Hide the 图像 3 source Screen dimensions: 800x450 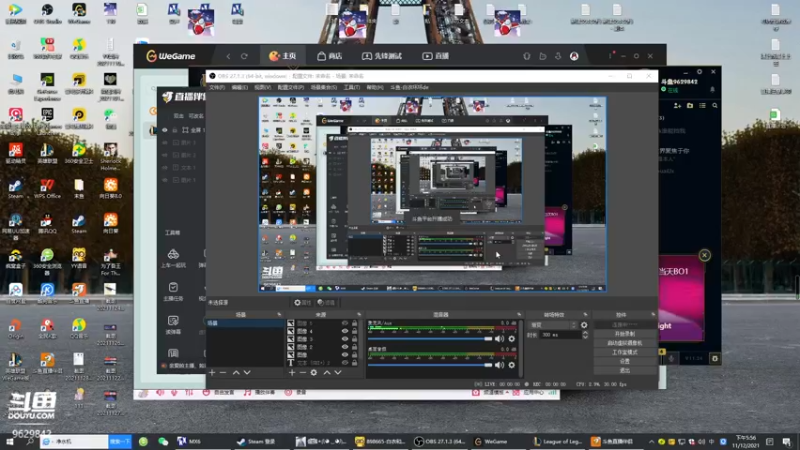click(345, 339)
